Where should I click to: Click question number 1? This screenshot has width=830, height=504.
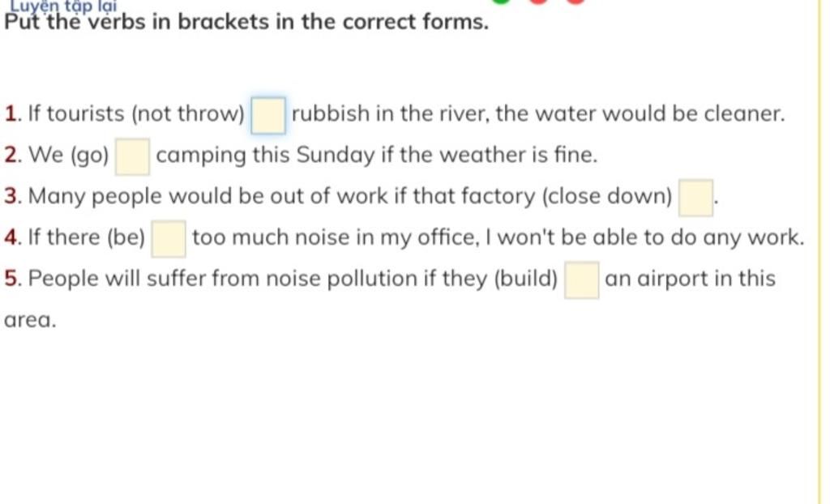11,113
